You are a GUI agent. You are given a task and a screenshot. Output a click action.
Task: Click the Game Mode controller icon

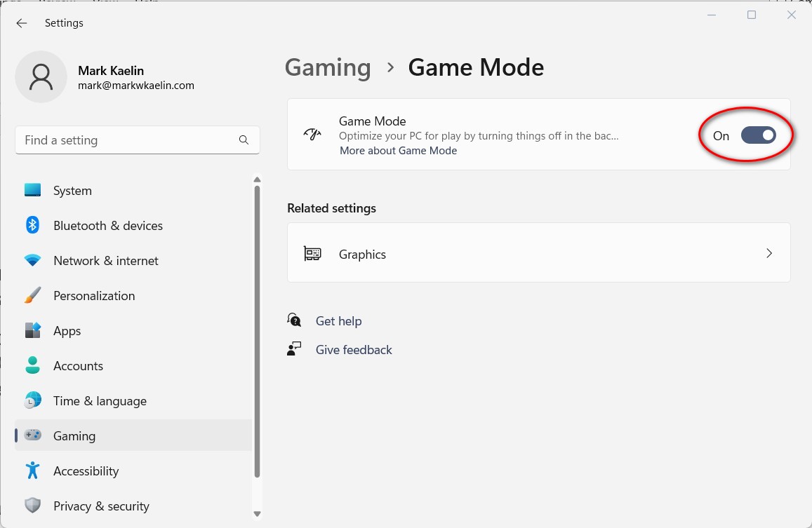(x=312, y=134)
